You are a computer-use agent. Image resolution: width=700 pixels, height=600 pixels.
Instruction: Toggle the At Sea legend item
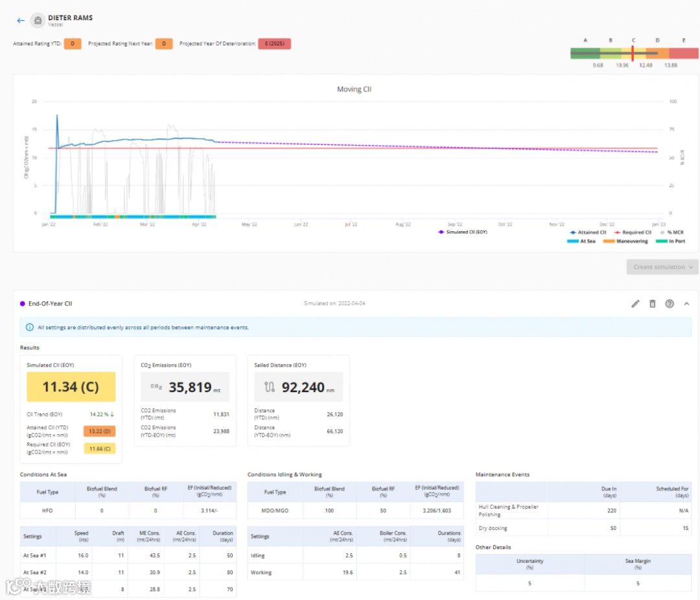pos(581,241)
